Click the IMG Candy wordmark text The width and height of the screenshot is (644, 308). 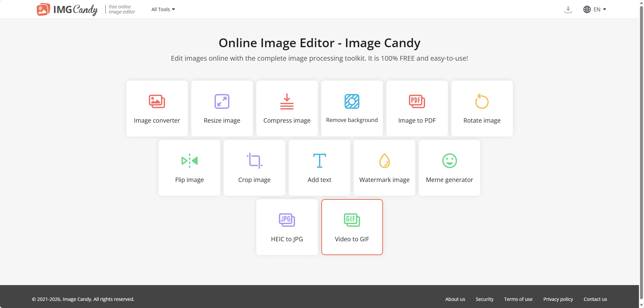point(75,9)
